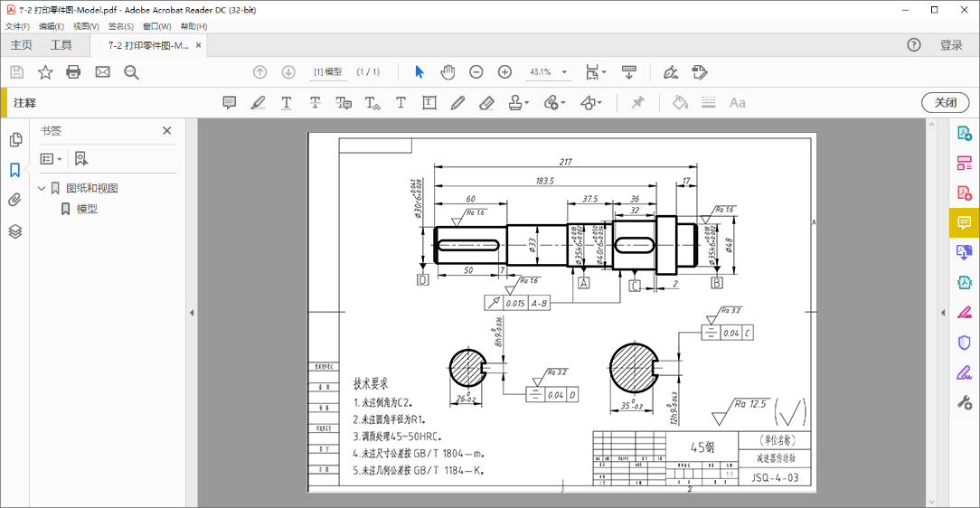Viewport: 980px width, 508px height.
Task: Add document to starred favorites
Action: click(45, 72)
